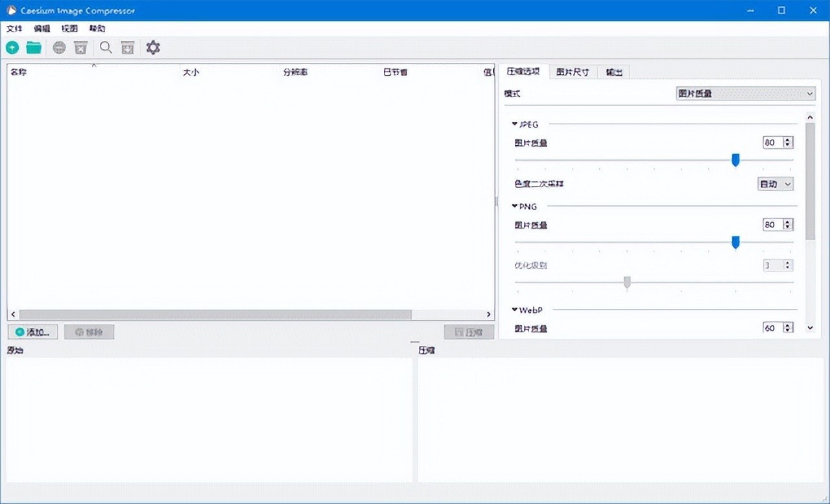Click the gray round remove icon in toolbar

[59, 48]
